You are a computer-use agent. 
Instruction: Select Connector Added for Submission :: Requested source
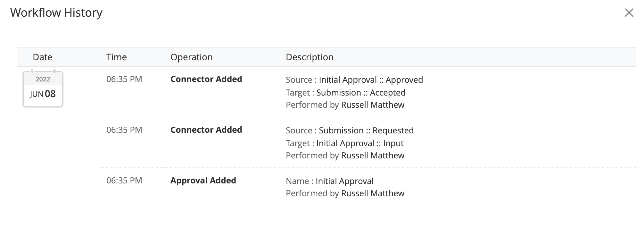coord(206,130)
